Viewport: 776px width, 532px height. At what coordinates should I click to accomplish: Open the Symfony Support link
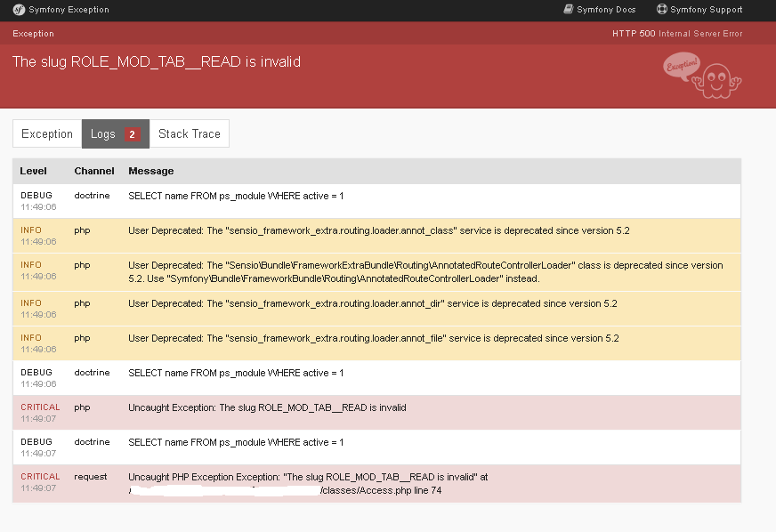(699, 10)
